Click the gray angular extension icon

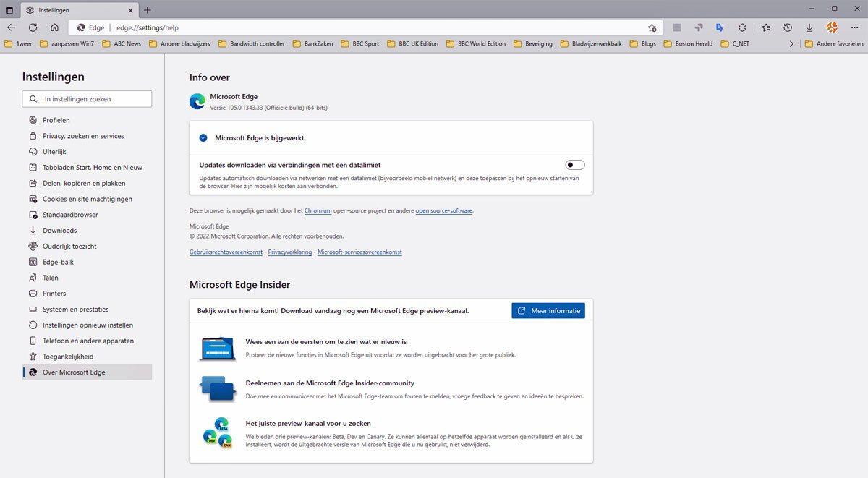pos(698,27)
